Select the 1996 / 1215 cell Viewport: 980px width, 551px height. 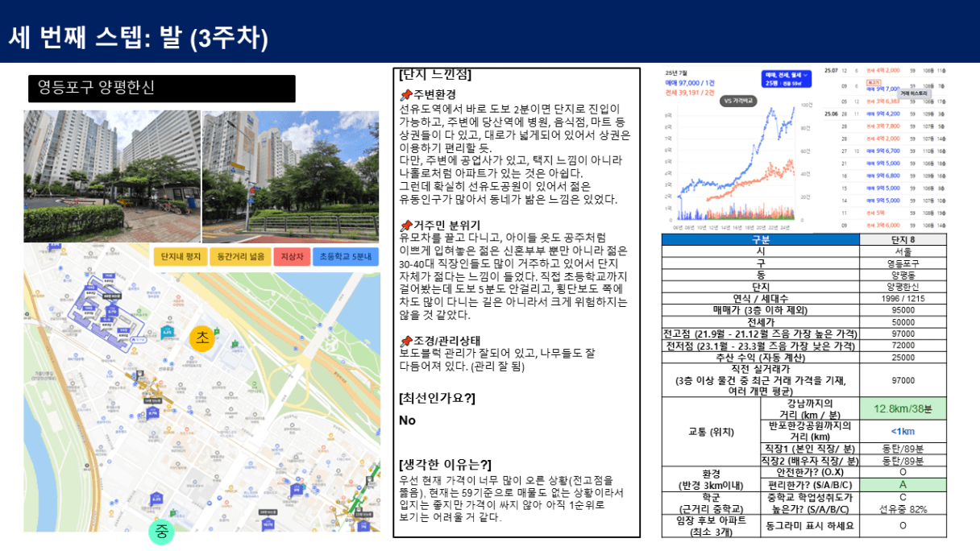(x=903, y=298)
